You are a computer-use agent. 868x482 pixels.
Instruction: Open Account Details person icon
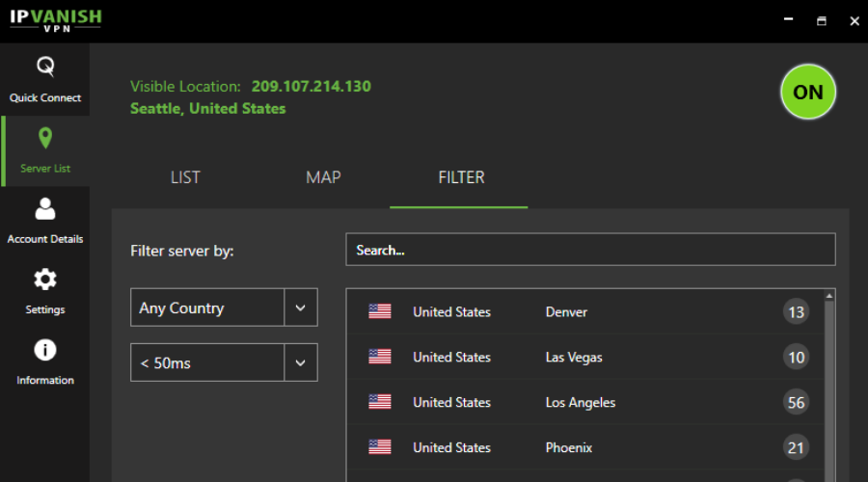(45, 208)
